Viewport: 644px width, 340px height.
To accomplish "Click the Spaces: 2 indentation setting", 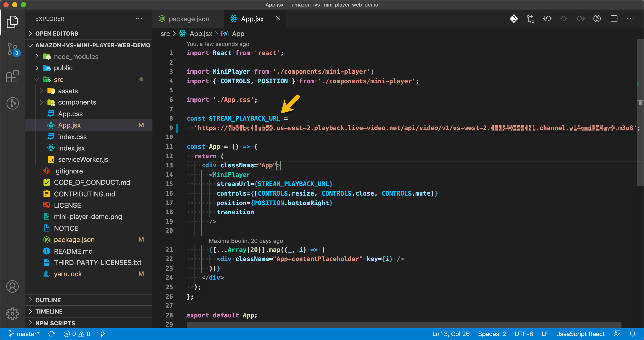I will [x=492, y=334].
